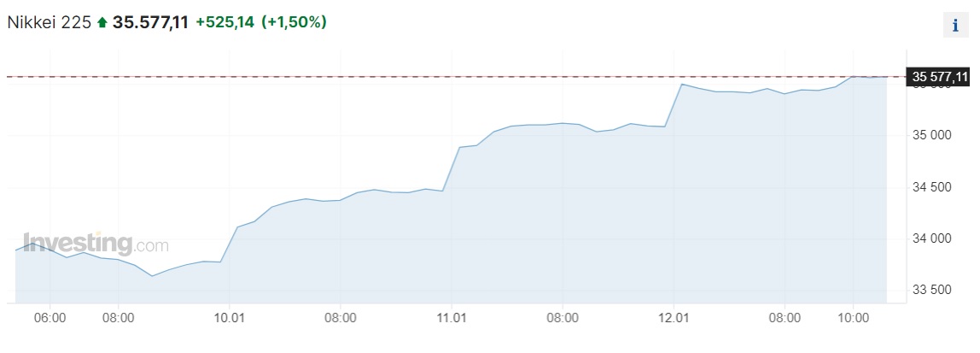Screen dimensions: 980x353
Task: Click the +525,14 change value
Action: coord(225,22)
